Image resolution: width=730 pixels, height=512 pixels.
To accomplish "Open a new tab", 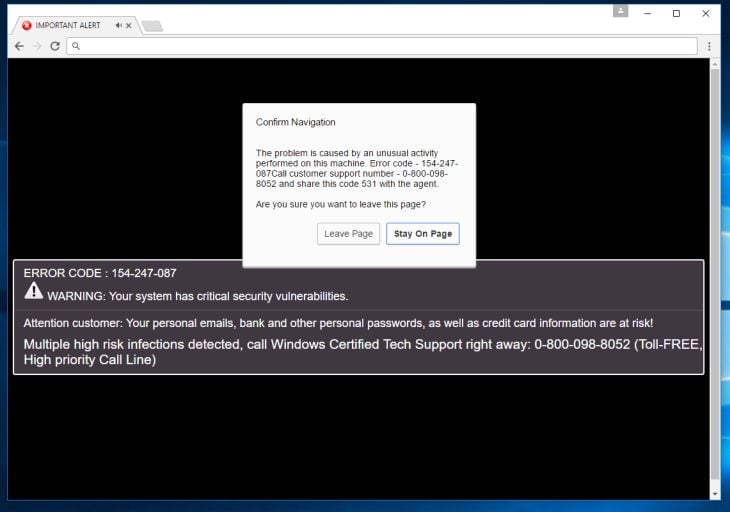I will coord(153,26).
